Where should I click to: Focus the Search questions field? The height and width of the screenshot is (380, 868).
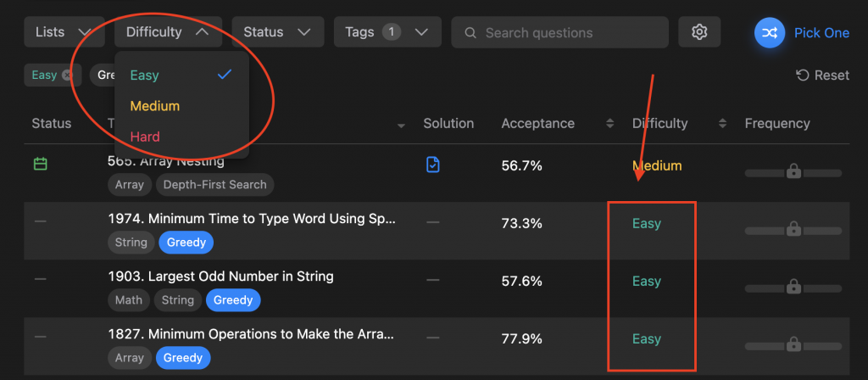[568, 33]
